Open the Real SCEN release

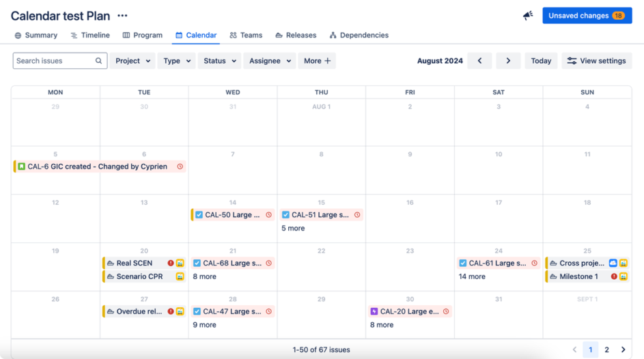(143, 263)
